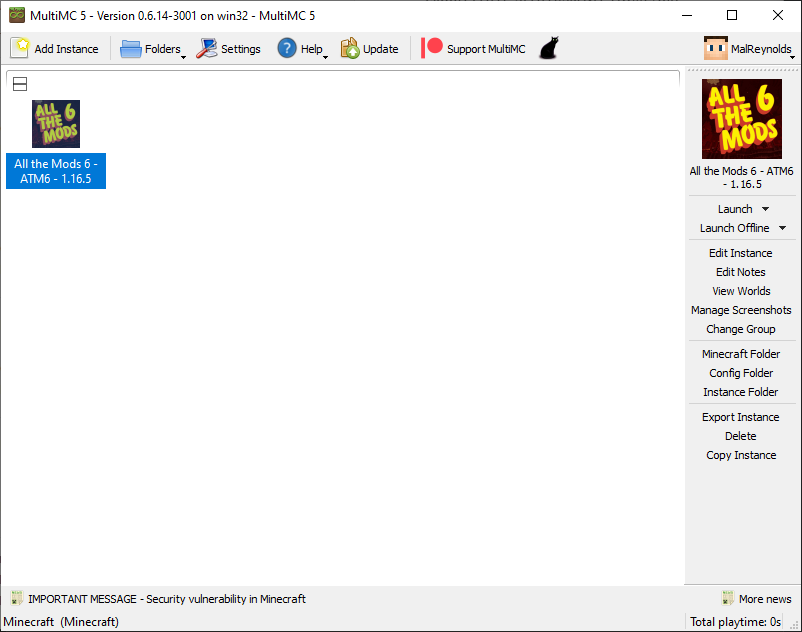Screen dimensions: 802x632
Task: Click Export Instance
Action: (x=741, y=417)
